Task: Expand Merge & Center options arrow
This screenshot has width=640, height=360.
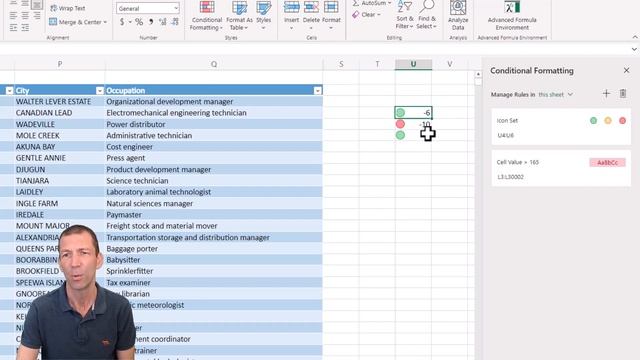Action: pos(105,22)
